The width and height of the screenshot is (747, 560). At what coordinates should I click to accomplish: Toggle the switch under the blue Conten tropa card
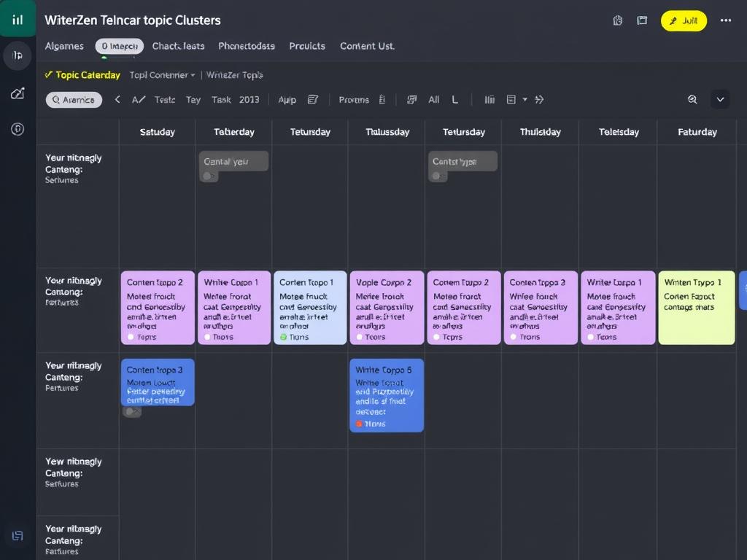(132, 412)
